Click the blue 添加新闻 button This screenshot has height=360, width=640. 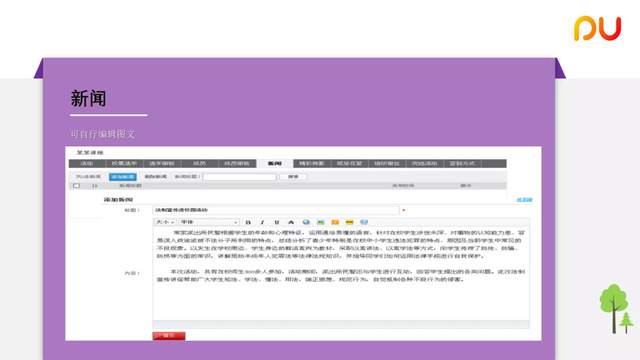coord(122,177)
